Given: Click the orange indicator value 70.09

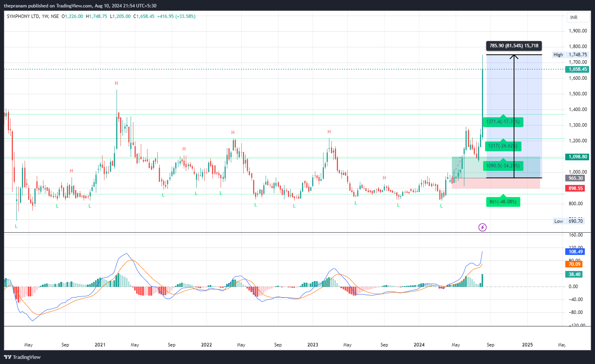Looking at the screenshot, I should (574, 264).
